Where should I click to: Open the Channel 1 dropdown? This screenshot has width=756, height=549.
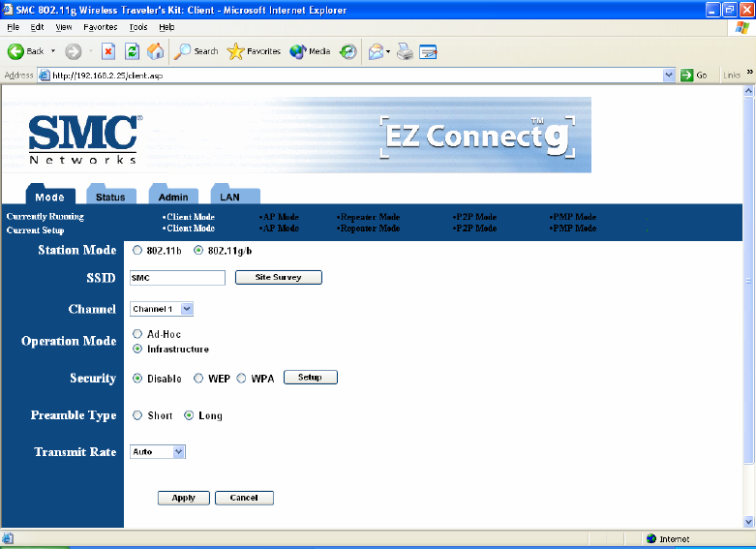[x=162, y=309]
